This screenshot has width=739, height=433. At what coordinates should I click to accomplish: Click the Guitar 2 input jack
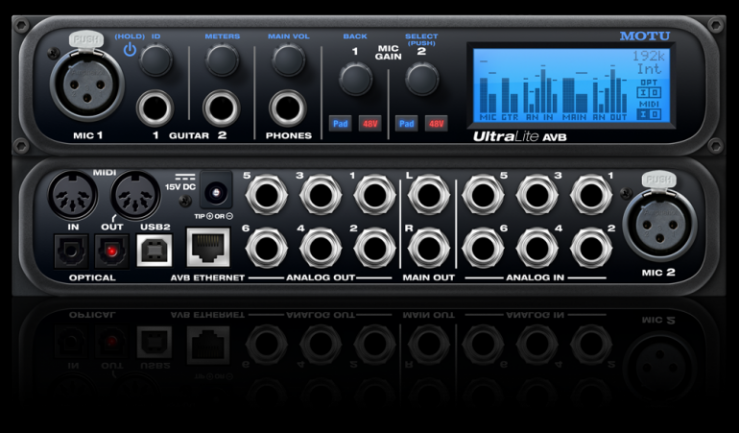[222, 108]
